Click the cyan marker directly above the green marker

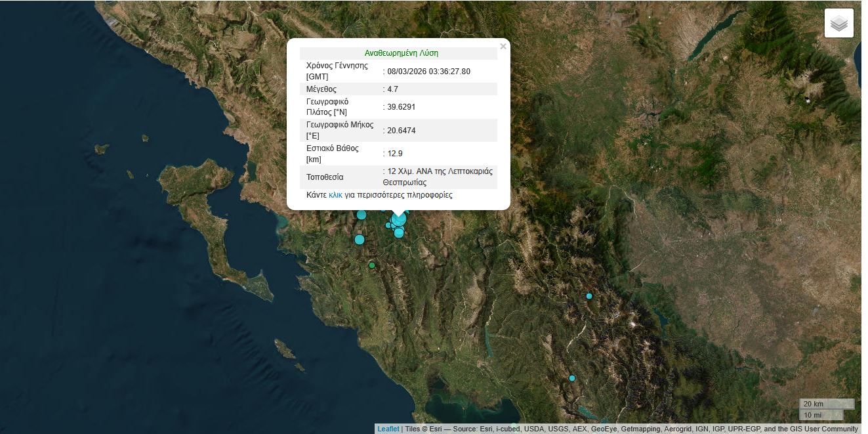359,240
